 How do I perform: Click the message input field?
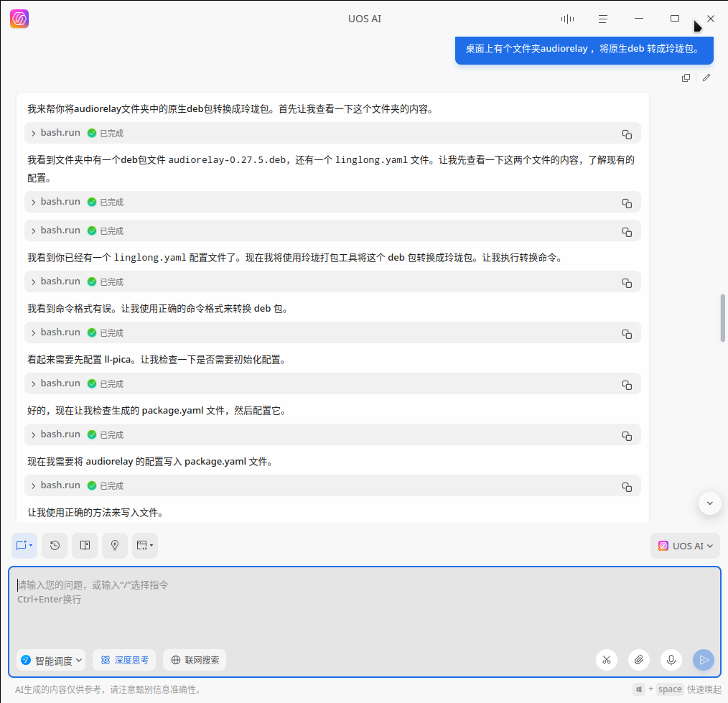365,622
